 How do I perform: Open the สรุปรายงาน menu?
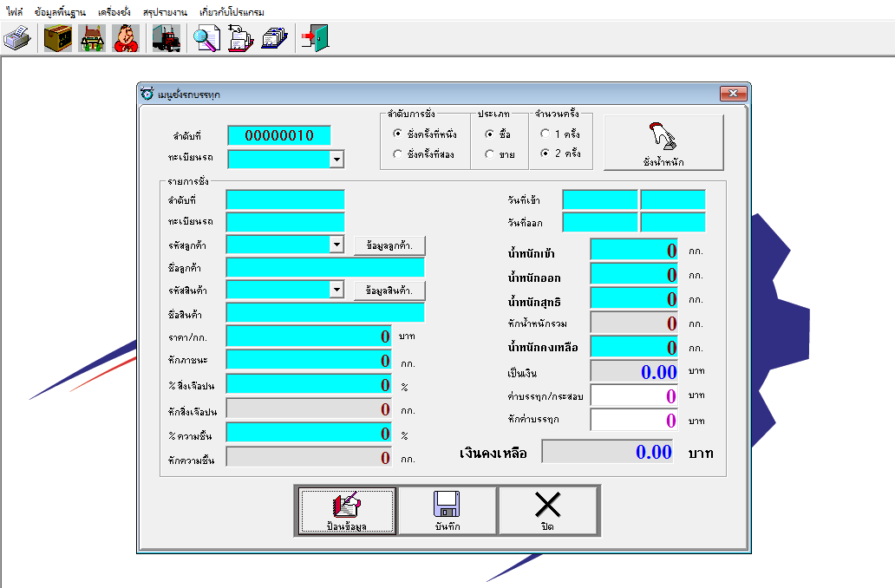click(x=165, y=12)
